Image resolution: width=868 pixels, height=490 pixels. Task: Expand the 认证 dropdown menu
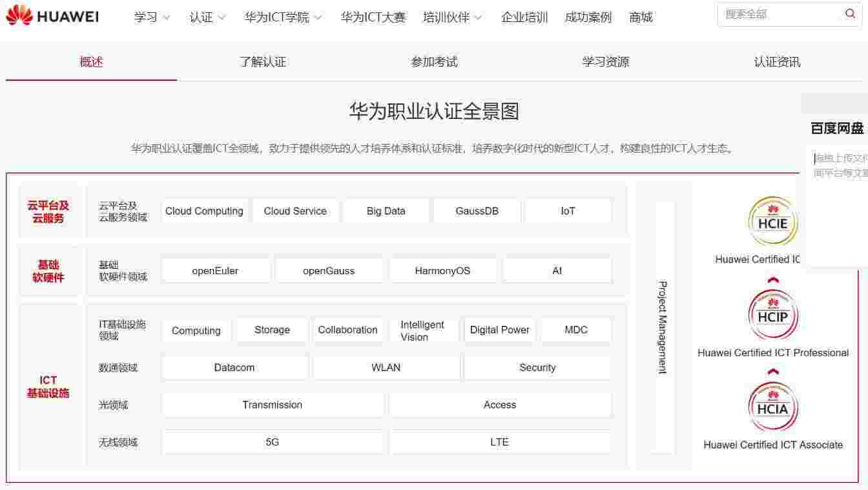207,17
